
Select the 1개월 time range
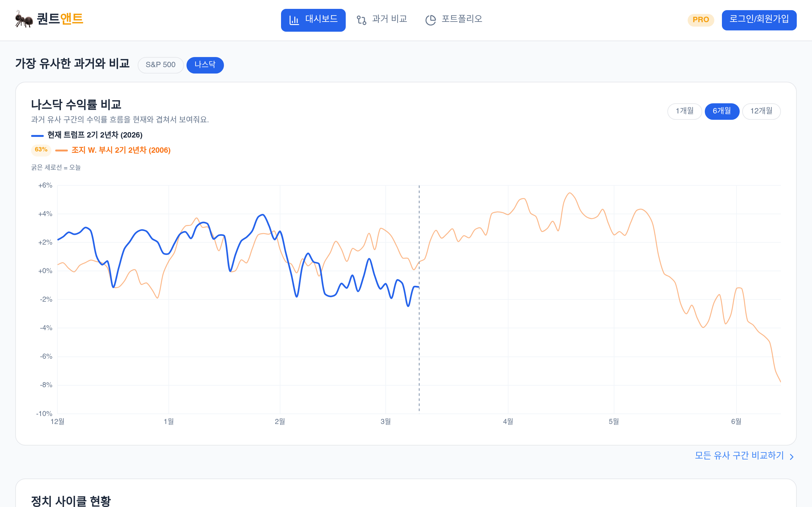pyautogui.click(x=684, y=111)
